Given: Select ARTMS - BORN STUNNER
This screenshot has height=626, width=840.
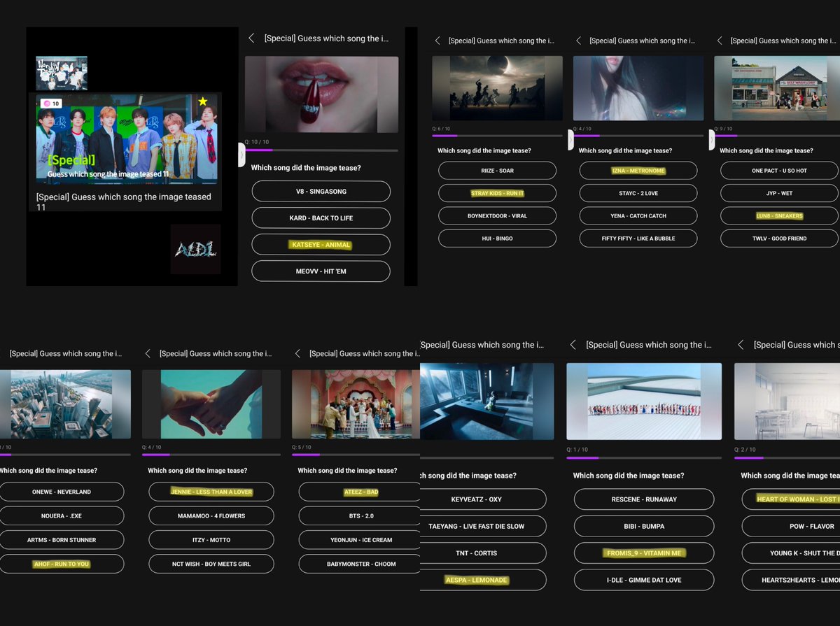Looking at the screenshot, I should (x=62, y=540).
